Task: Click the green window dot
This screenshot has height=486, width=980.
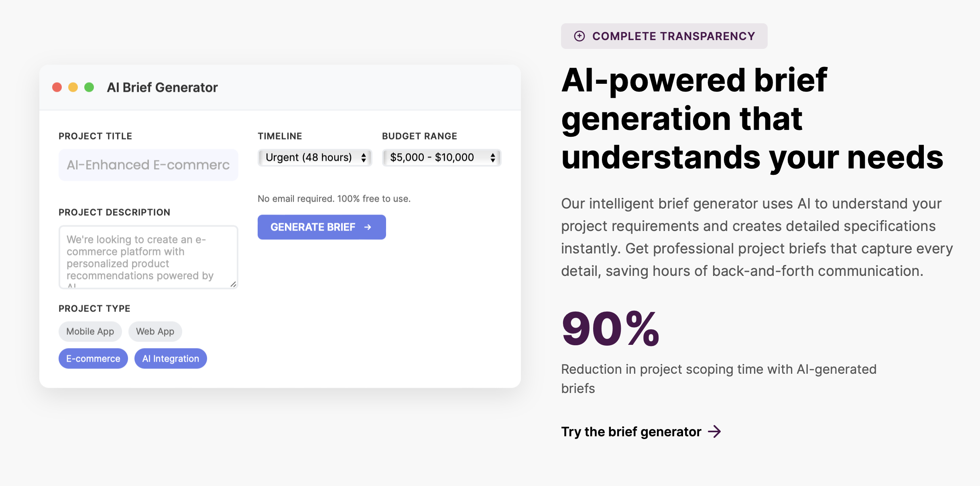Action: point(89,87)
